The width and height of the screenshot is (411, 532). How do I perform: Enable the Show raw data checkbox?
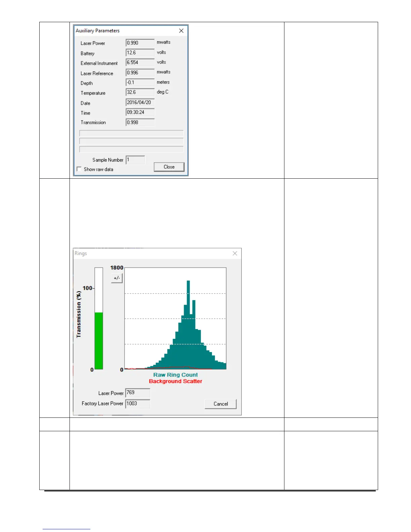[x=79, y=169]
